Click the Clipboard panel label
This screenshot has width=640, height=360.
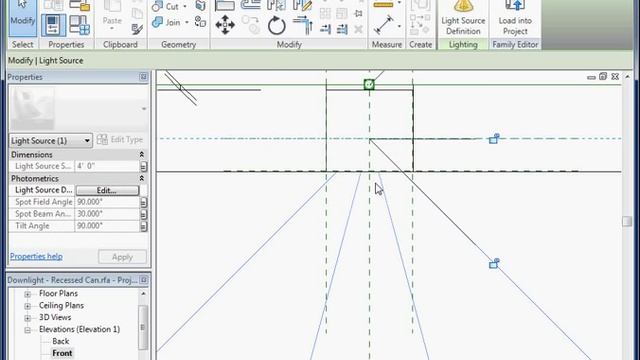point(120,44)
